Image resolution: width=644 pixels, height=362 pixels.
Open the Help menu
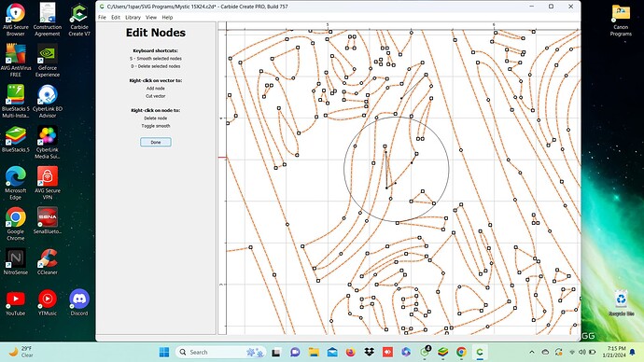point(167,17)
